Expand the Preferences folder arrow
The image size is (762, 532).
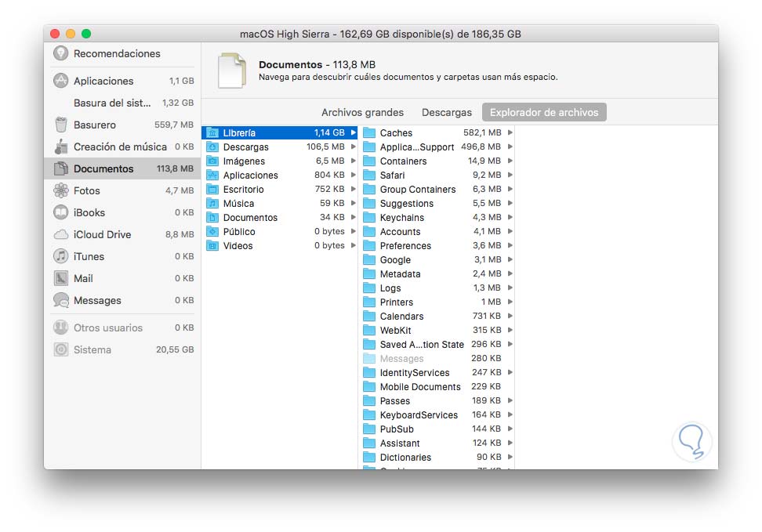click(x=510, y=245)
